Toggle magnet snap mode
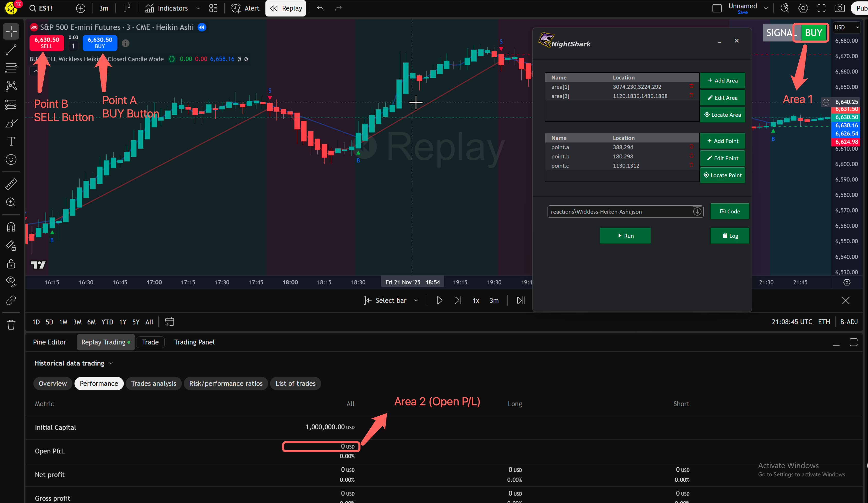This screenshot has height=503, width=868. tap(11, 227)
